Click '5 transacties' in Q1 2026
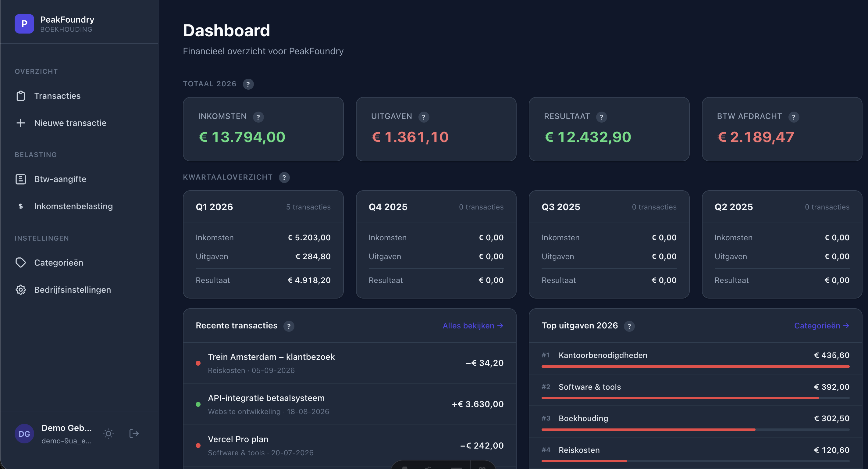This screenshot has height=469, width=868. coord(308,207)
